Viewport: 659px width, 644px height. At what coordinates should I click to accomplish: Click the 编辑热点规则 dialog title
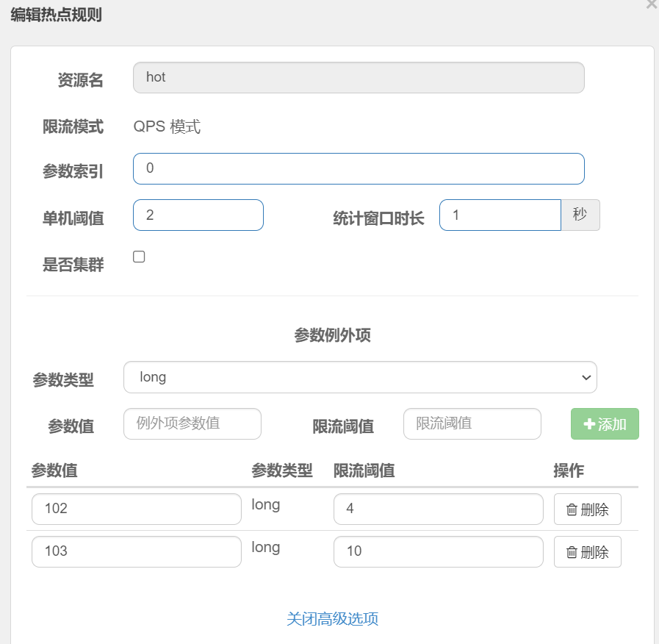(56, 15)
